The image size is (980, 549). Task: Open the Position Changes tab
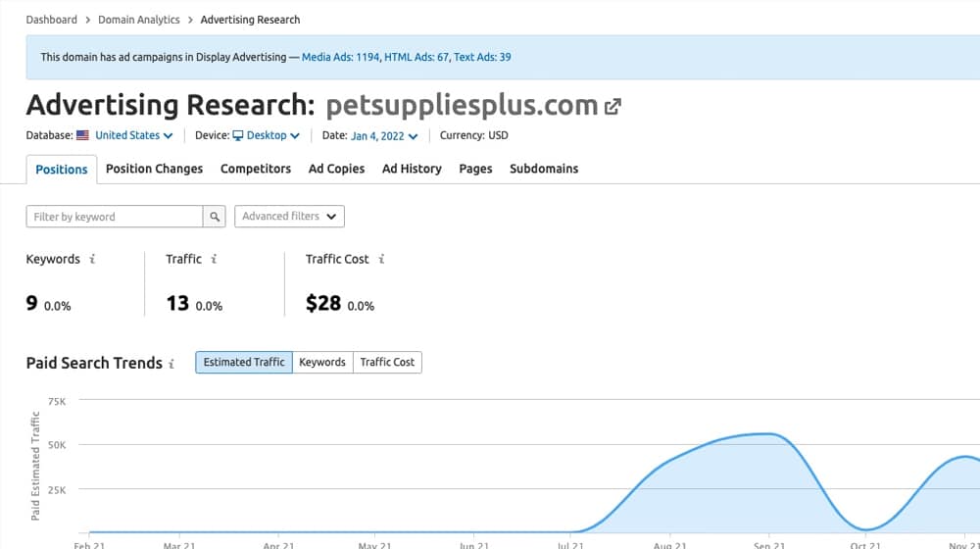click(155, 169)
